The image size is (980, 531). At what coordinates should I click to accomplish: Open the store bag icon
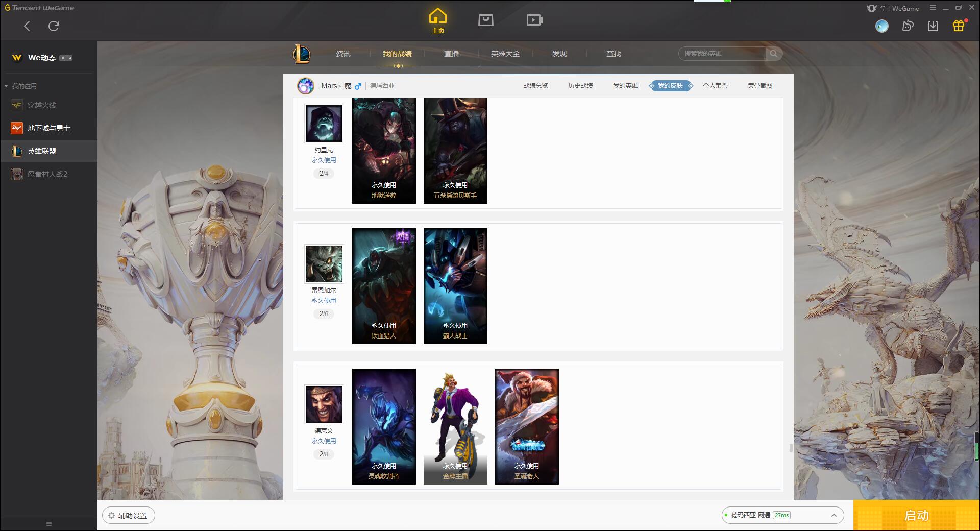click(x=486, y=20)
